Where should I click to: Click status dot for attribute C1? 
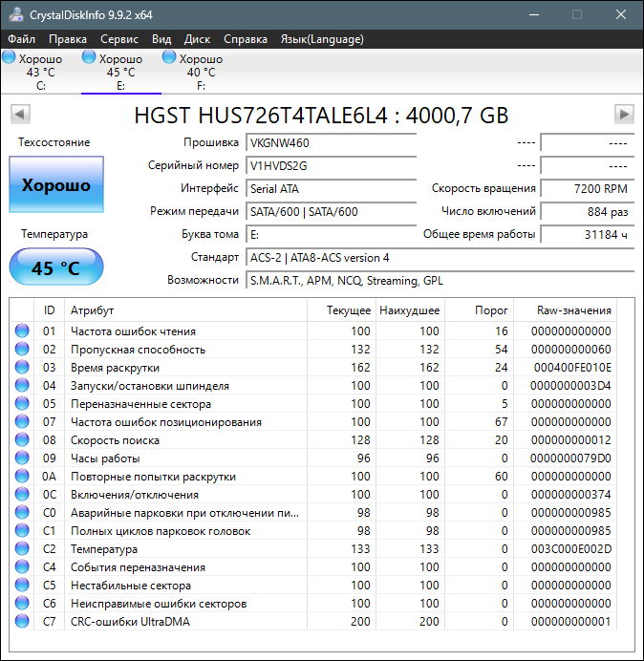pyautogui.click(x=22, y=530)
